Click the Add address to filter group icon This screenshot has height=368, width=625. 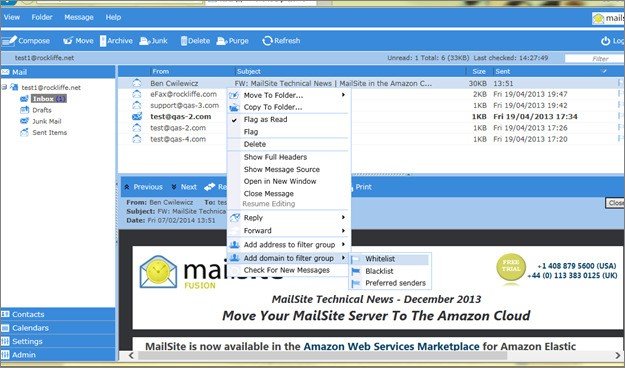pos(235,245)
